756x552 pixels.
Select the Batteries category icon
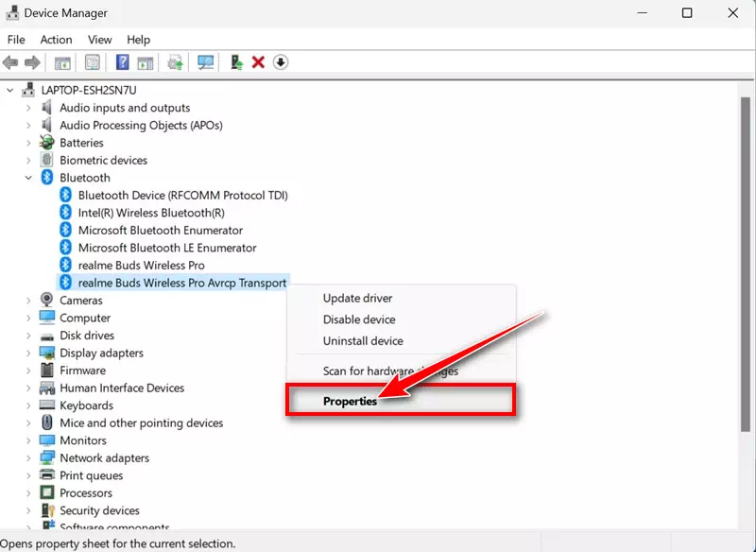(x=46, y=142)
